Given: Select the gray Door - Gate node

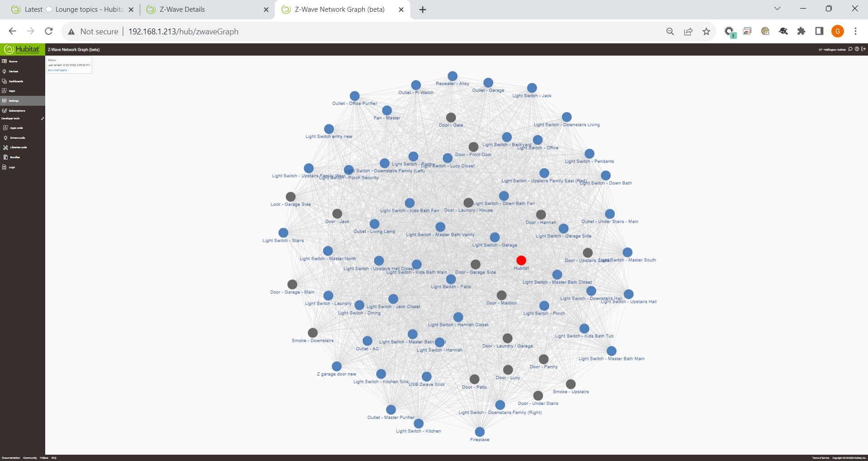Looking at the screenshot, I should 451,118.
